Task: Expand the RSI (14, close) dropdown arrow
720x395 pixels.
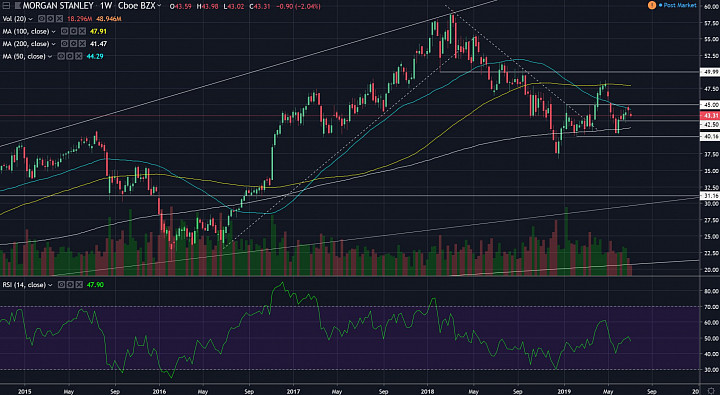Action: click(x=51, y=285)
